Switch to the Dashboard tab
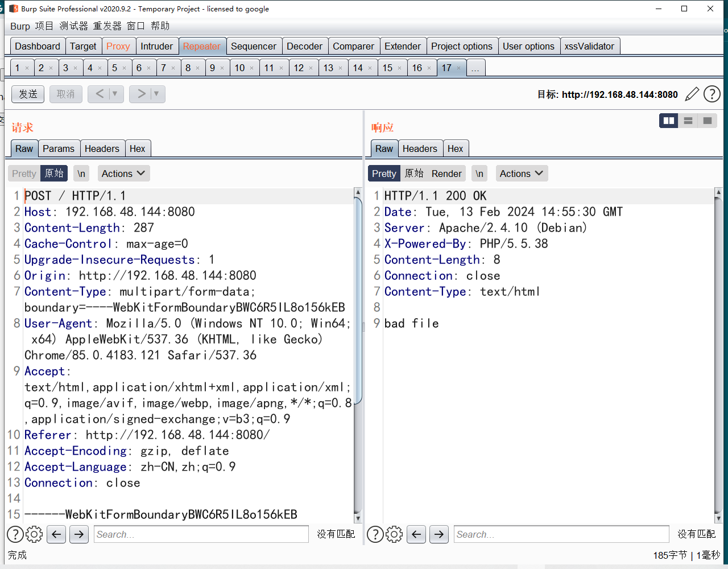The height and width of the screenshot is (569, 728). (38, 46)
